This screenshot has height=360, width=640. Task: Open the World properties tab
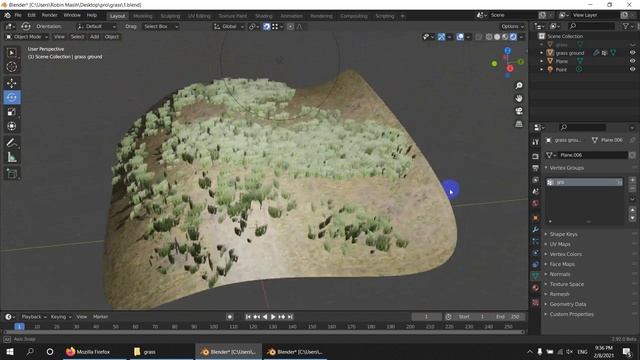536,203
